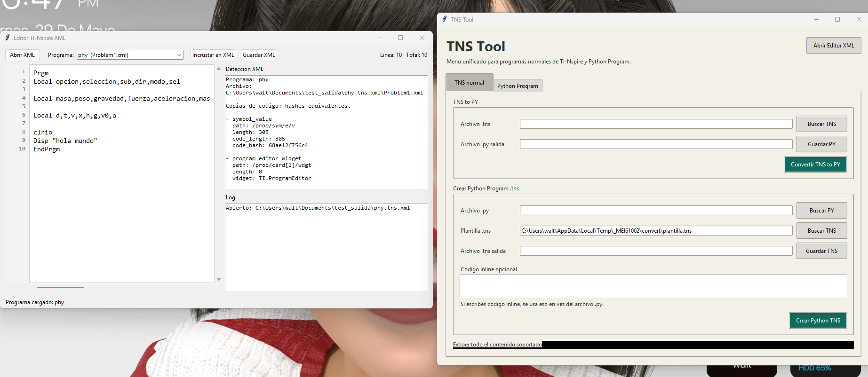868x377 pixels.
Task: Click the Archivo .py input field
Action: [x=656, y=211]
